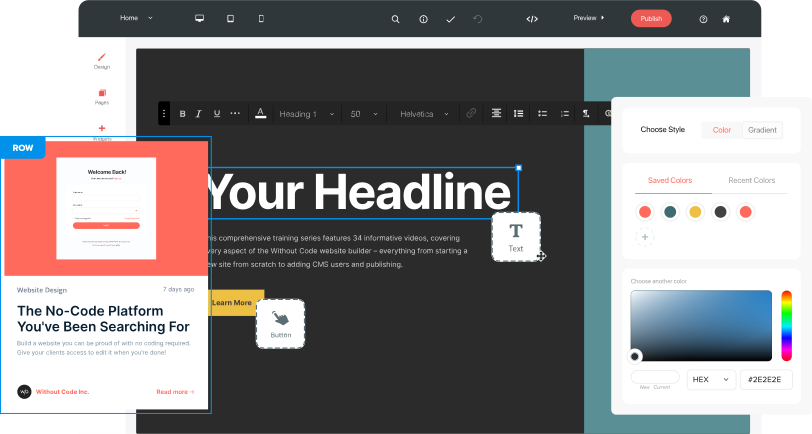This screenshot has height=434, width=812.
Task: Switch to mobile phone view icon
Action: pos(261,18)
